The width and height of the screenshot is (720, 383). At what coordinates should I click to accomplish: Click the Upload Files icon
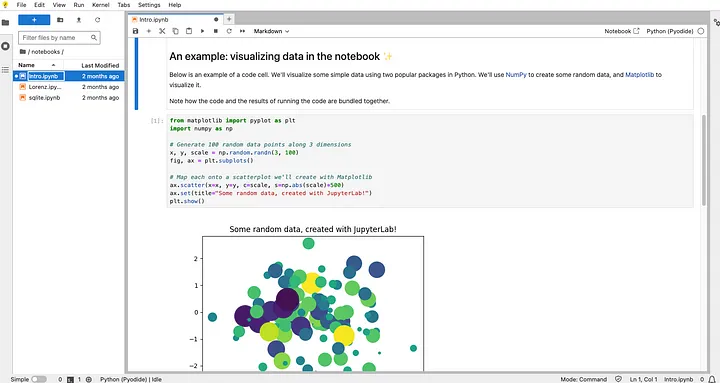tap(79, 20)
